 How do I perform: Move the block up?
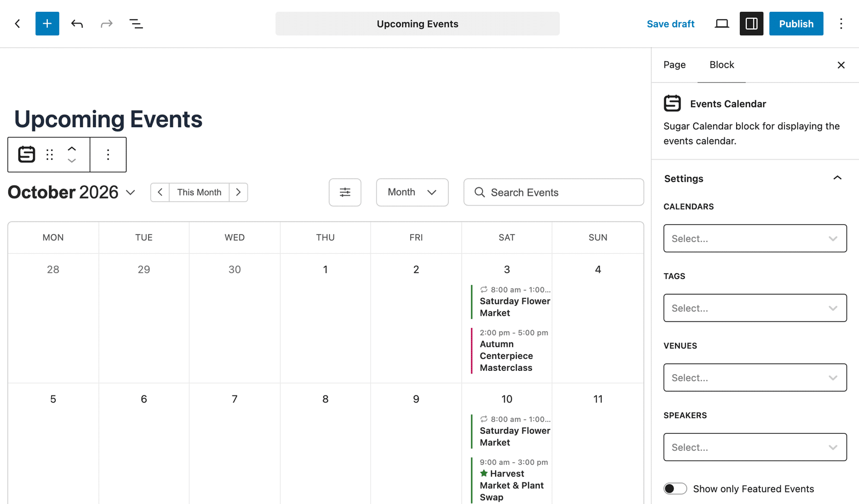click(71, 149)
